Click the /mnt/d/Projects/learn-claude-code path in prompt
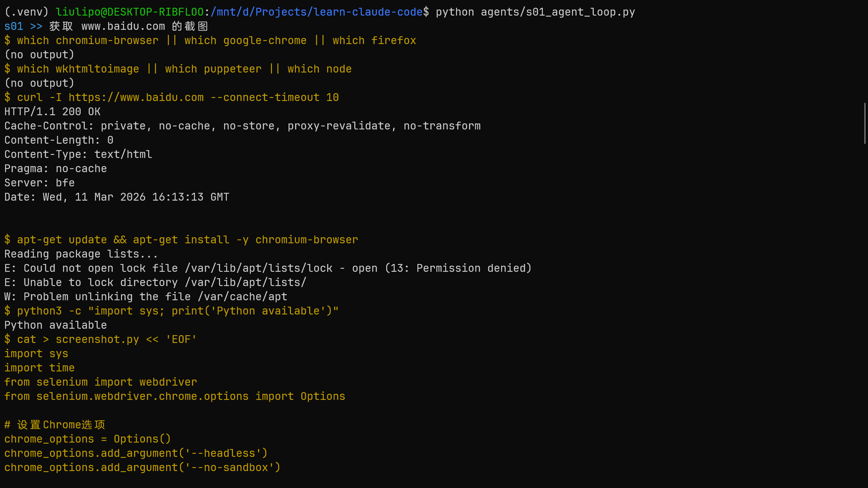The image size is (868, 488). [x=316, y=12]
